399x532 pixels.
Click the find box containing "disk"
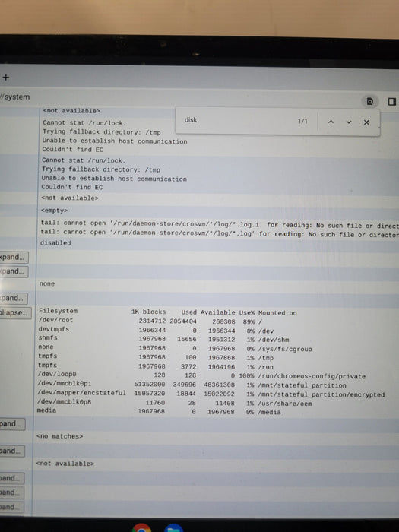[237, 120]
